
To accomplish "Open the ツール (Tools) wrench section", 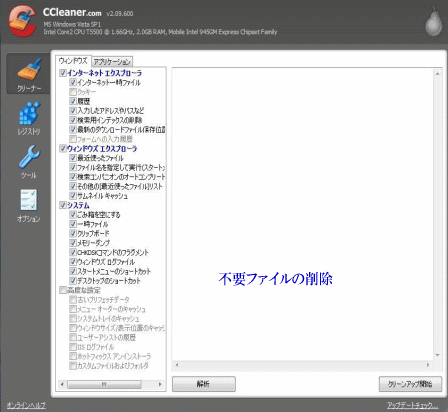I will click(x=29, y=162).
